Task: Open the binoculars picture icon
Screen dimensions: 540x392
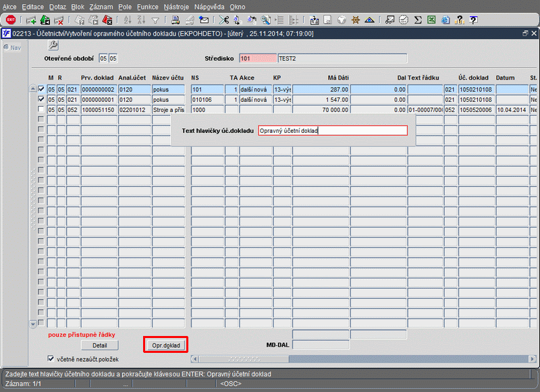Action: [x=389, y=20]
